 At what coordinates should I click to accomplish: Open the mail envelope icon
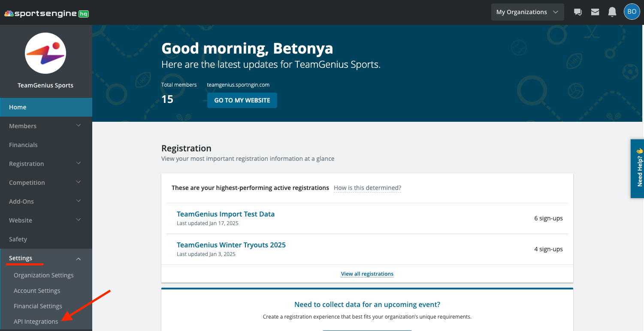(595, 12)
